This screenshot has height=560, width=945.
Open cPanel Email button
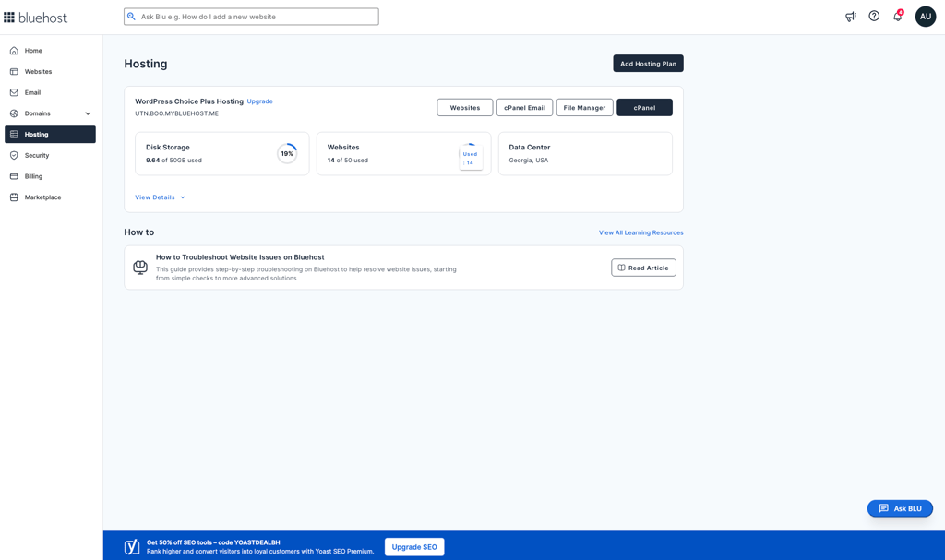tap(524, 107)
